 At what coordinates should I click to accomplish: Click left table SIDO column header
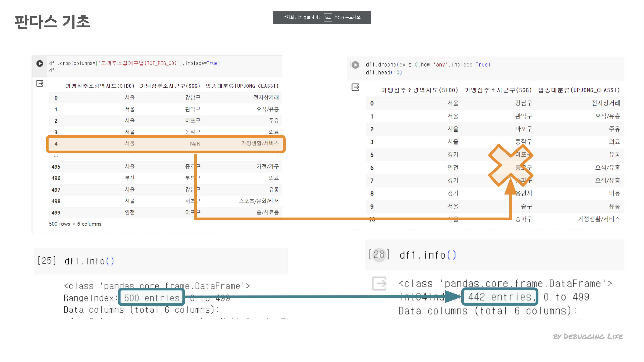click(x=100, y=86)
